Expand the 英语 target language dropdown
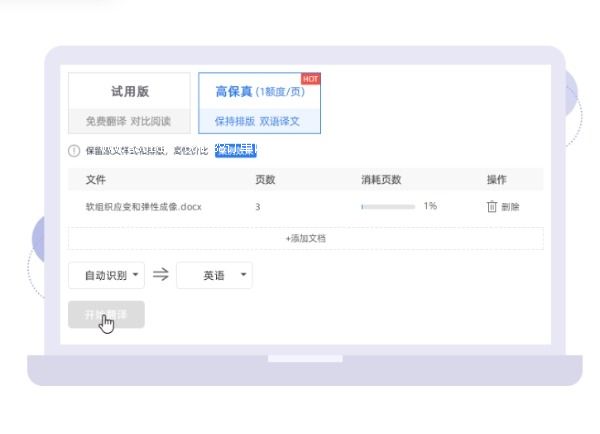Screen dimensions: 600x434 [x=214, y=275]
